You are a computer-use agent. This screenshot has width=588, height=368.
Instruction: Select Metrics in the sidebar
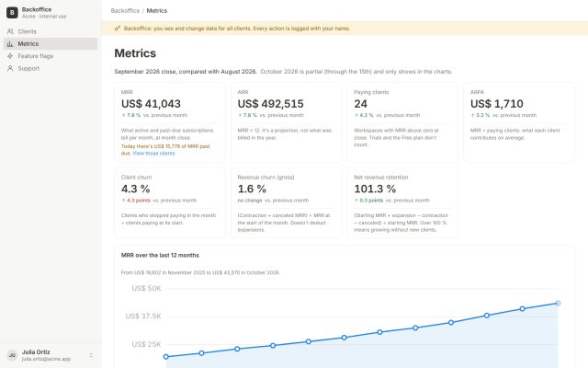51,44
